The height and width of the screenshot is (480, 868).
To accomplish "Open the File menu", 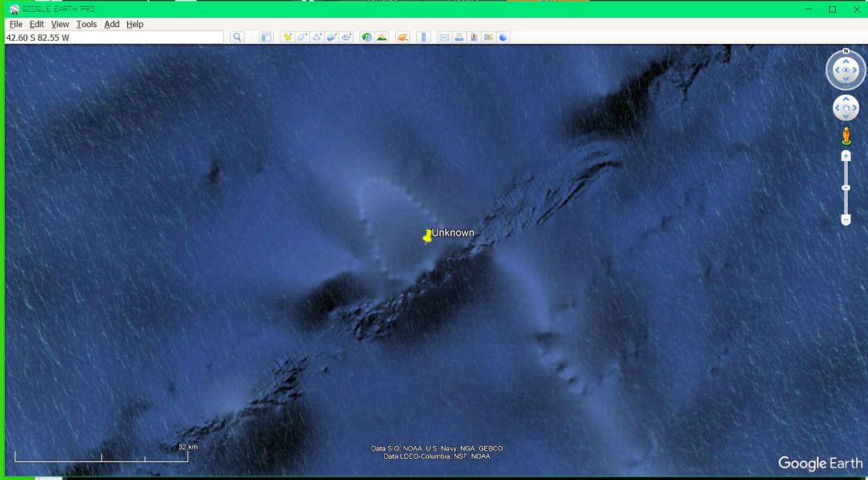I will (16, 25).
